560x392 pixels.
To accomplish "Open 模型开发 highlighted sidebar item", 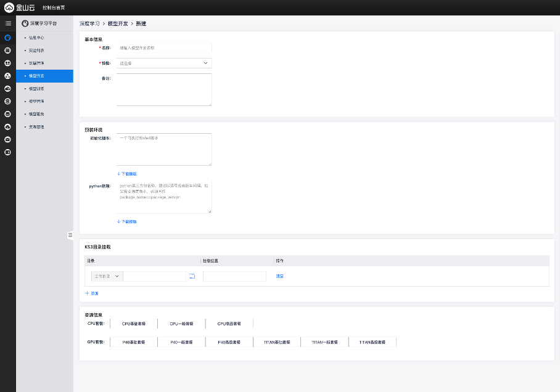I will click(x=44, y=76).
